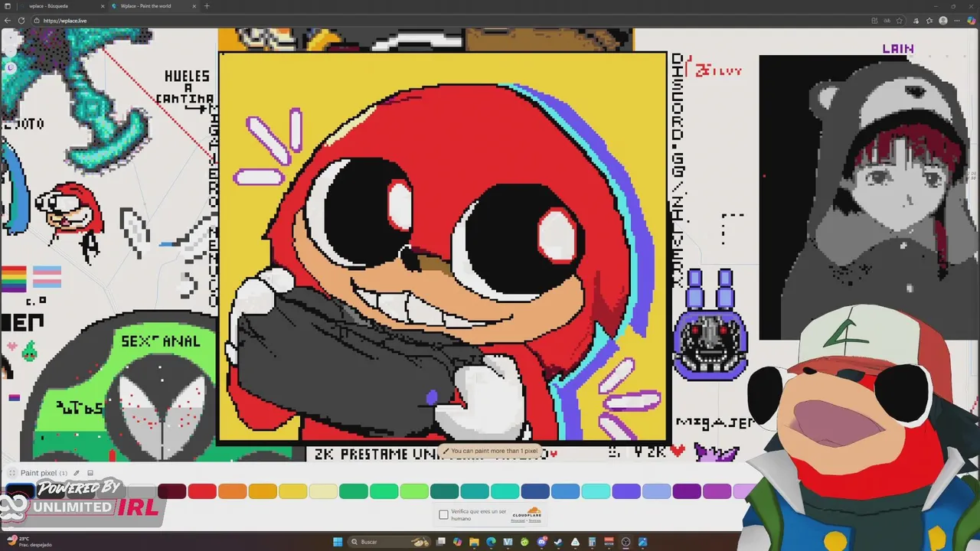The height and width of the screenshot is (551, 980).
Task: Click the taskbar Buscar search box
Action: click(x=390, y=542)
